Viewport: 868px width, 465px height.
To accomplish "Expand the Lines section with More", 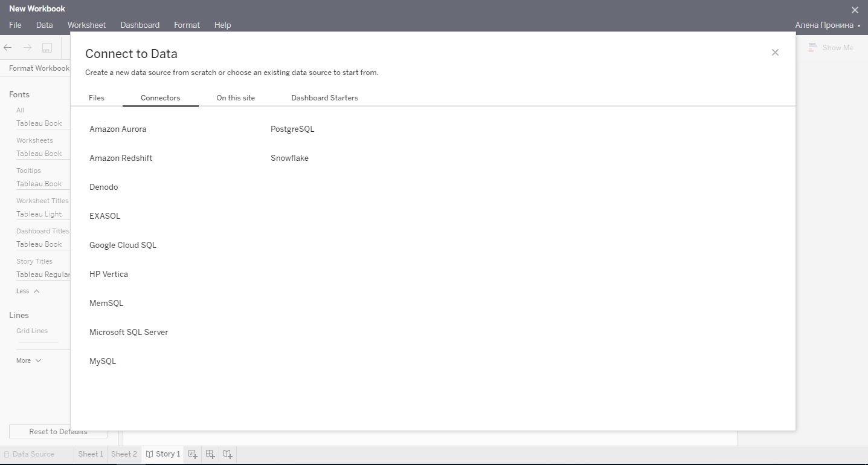I will coord(28,360).
